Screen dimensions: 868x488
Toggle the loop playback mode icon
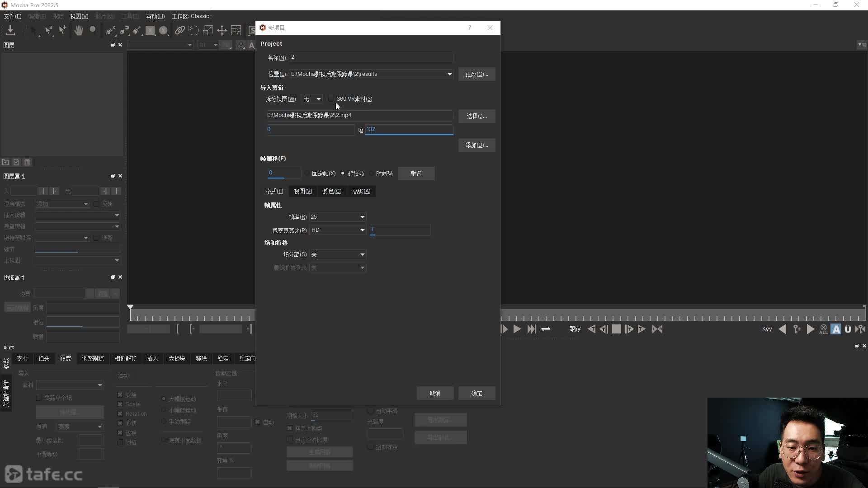tap(546, 329)
